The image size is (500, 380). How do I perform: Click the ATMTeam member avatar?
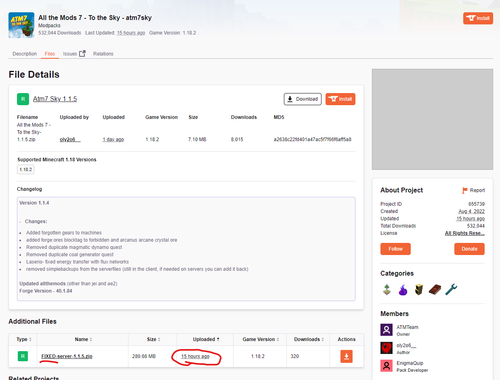click(x=386, y=330)
